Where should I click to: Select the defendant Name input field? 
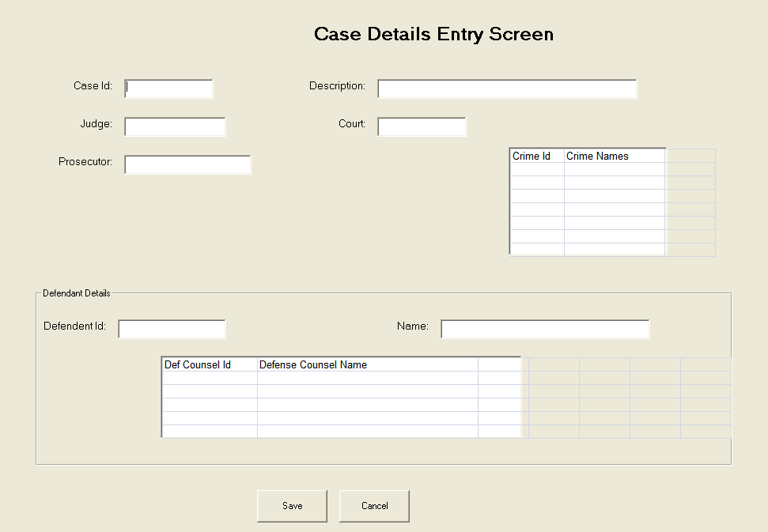click(x=545, y=329)
